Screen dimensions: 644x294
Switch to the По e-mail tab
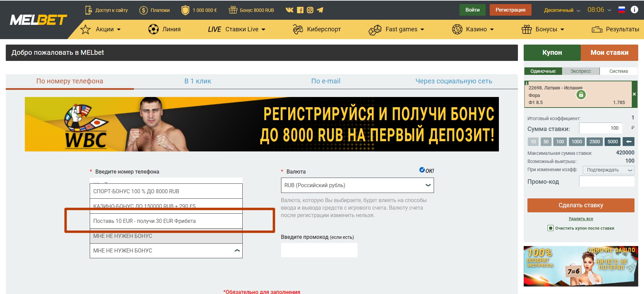pos(326,81)
